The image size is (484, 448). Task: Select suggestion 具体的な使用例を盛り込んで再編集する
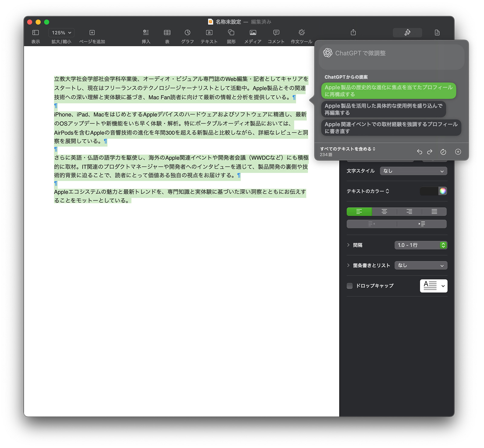pos(383,109)
